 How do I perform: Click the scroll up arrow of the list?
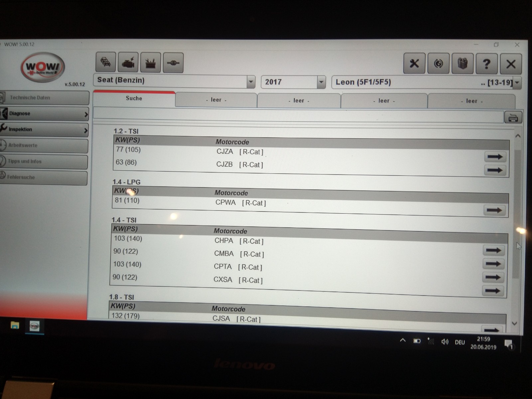point(518,136)
